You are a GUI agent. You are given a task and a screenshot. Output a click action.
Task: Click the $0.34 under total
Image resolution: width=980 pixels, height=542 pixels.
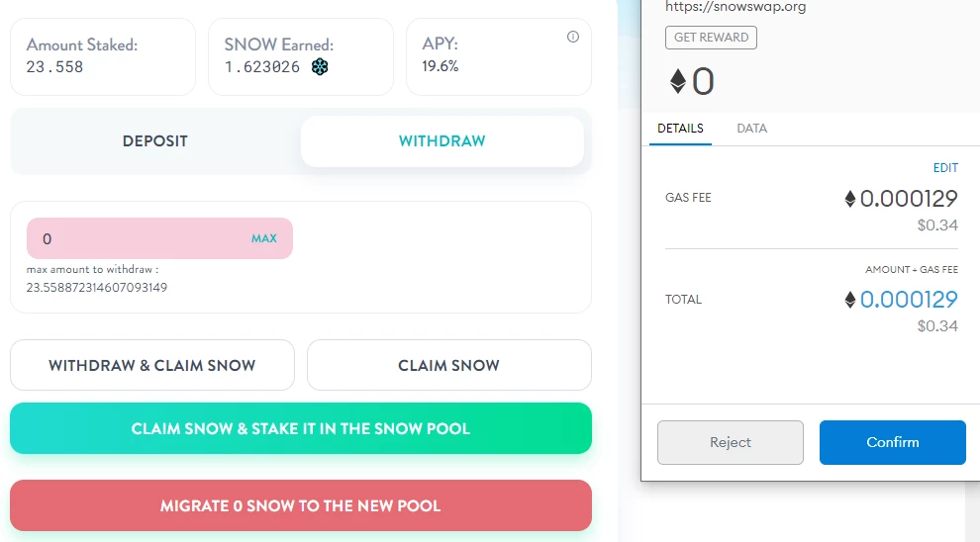pyautogui.click(x=937, y=326)
